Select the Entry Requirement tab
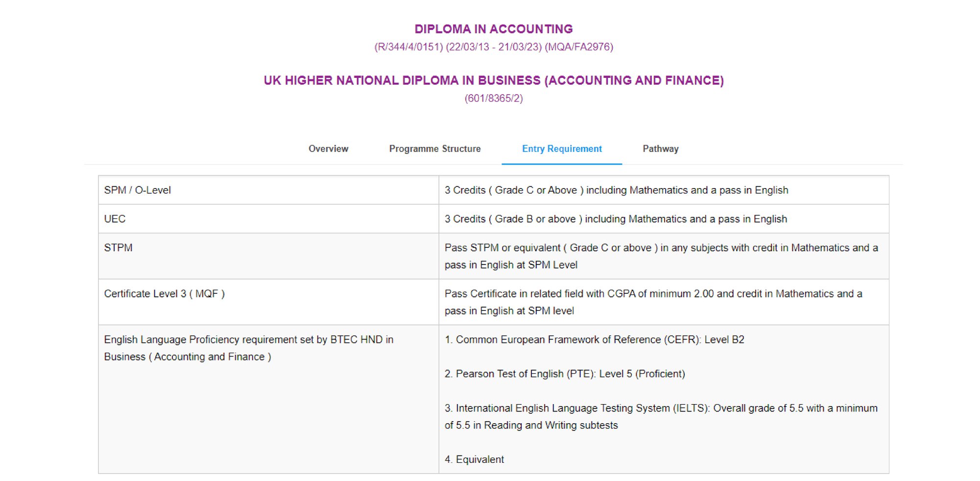The height and width of the screenshot is (481, 980). tap(562, 148)
